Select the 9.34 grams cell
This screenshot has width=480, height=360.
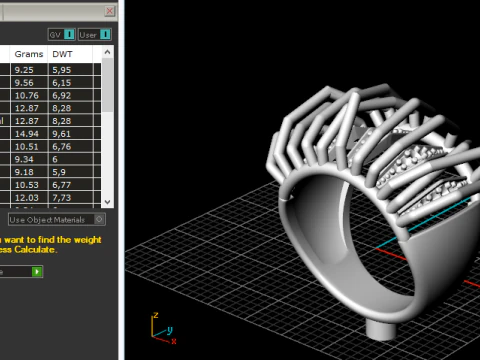click(29, 159)
